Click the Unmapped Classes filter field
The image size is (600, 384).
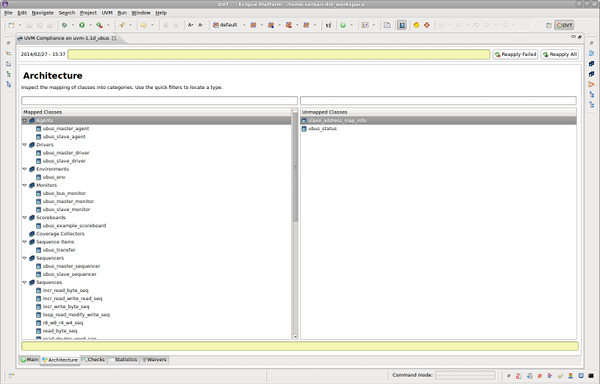coord(438,101)
